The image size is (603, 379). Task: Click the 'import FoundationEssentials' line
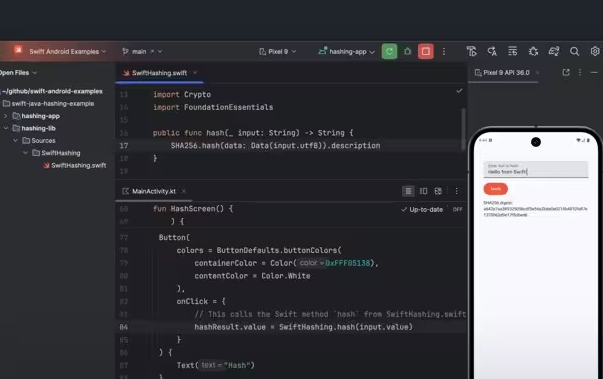point(213,107)
